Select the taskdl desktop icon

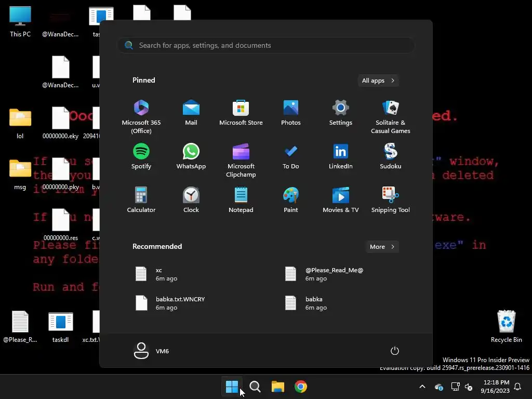(60, 327)
